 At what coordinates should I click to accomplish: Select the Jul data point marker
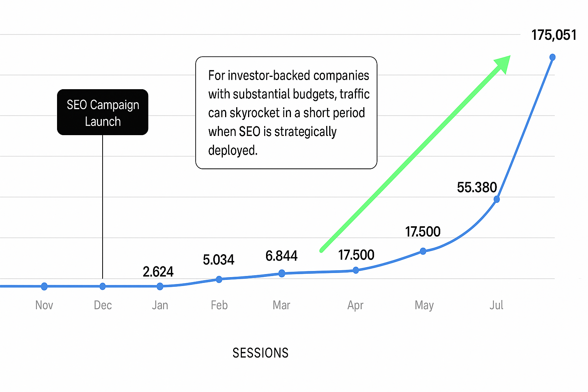point(497,199)
